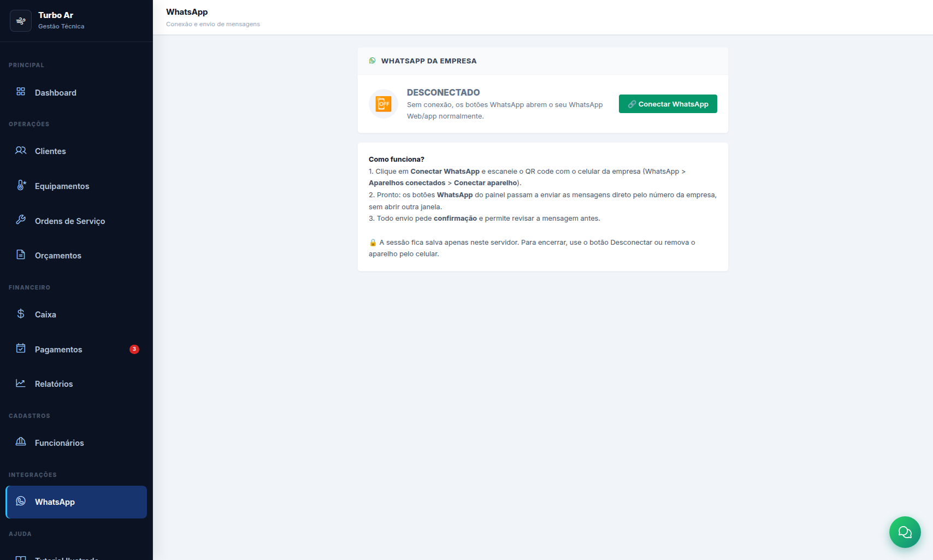
Task: Open the Pagamentos menu item
Action: coord(76,350)
